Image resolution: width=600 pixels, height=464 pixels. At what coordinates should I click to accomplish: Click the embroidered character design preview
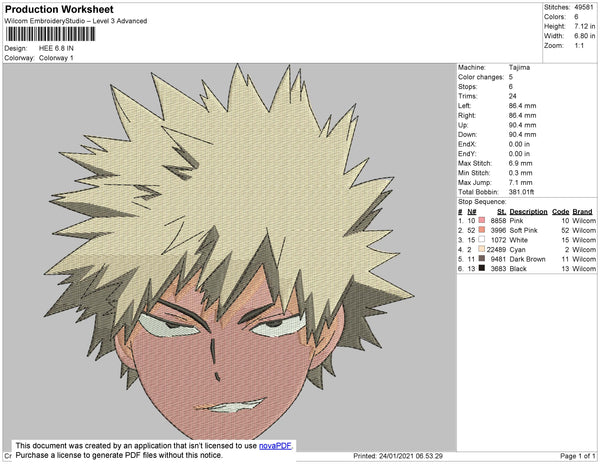228,252
